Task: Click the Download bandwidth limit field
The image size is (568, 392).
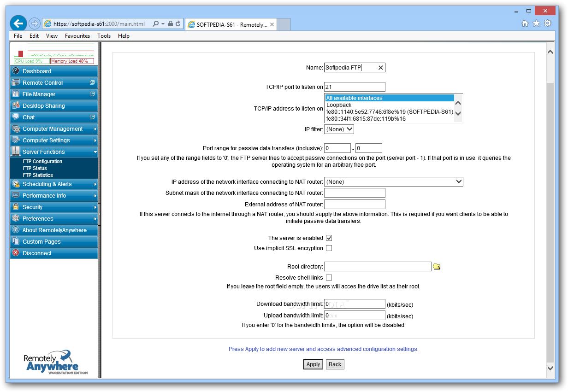Action: pos(355,304)
